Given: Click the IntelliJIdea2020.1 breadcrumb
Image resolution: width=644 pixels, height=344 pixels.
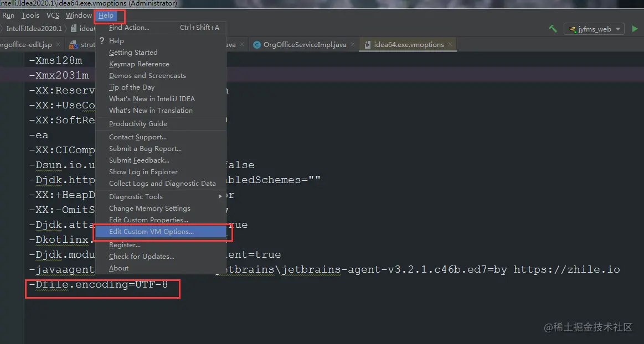Looking at the screenshot, I should 34,29.
